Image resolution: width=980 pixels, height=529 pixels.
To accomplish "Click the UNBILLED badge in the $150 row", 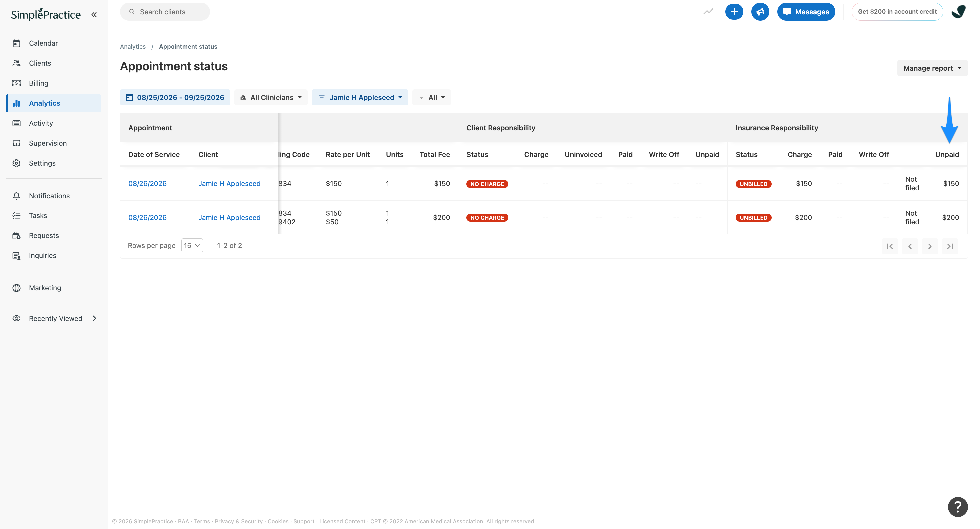I will coord(753,184).
